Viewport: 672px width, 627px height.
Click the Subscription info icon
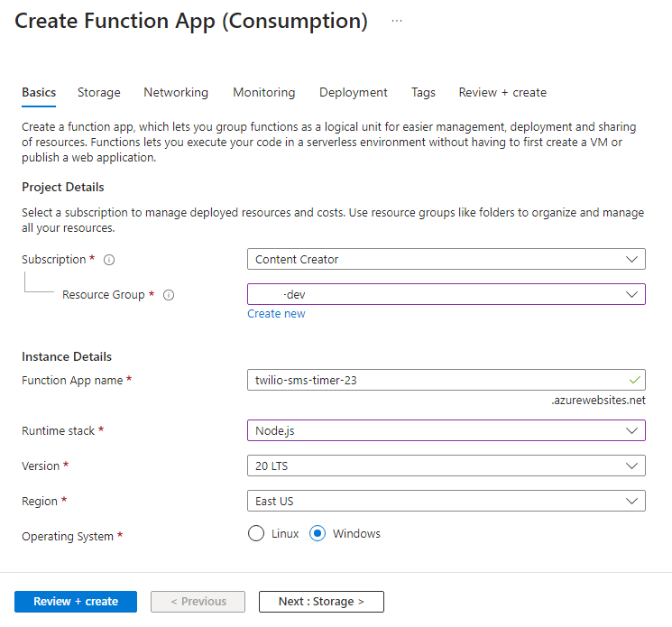tap(109, 260)
